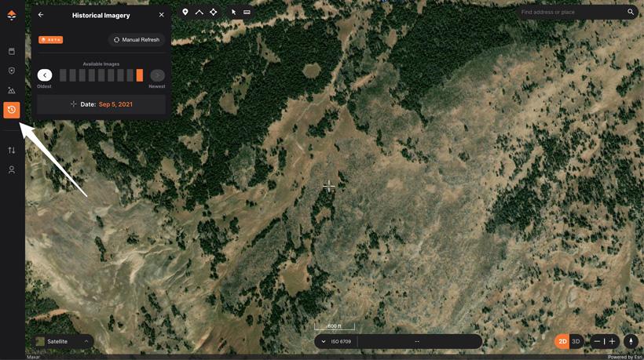The image size is (644, 360).
Task: Select the seventh available image bar
Action: pos(120,75)
